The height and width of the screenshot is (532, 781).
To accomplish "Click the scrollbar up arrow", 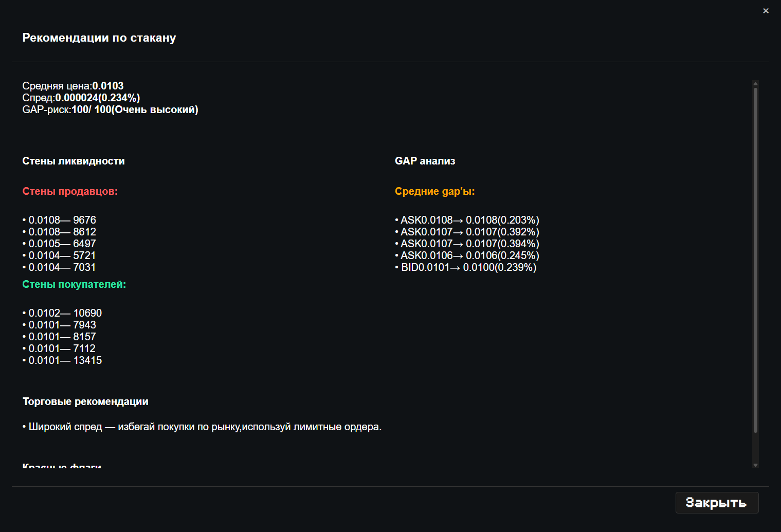I will pos(755,84).
